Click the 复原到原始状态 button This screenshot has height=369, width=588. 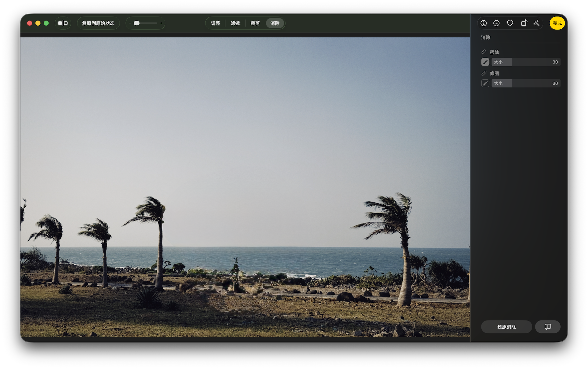pyautogui.click(x=98, y=23)
